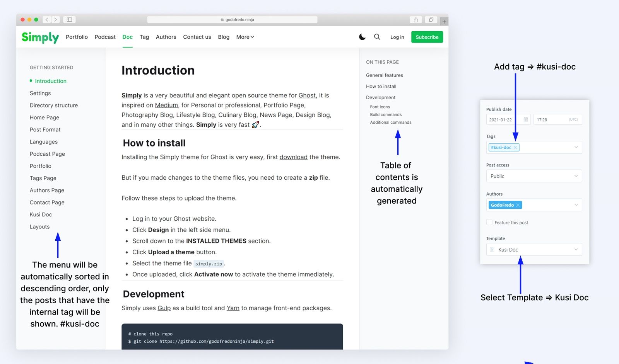Select Introduction in the sidebar
Image resolution: width=619 pixels, height=364 pixels.
tap(51, 81)
